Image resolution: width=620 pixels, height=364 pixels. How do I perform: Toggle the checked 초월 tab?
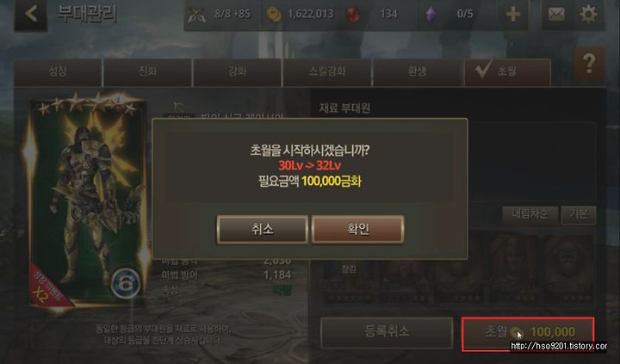click(x=508, y=72)
